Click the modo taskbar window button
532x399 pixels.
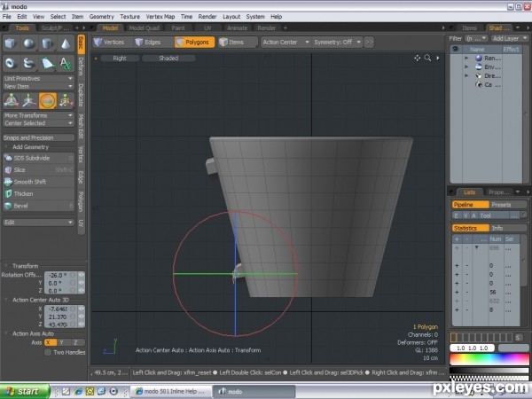pyautogui.click(x=254, y=391)
